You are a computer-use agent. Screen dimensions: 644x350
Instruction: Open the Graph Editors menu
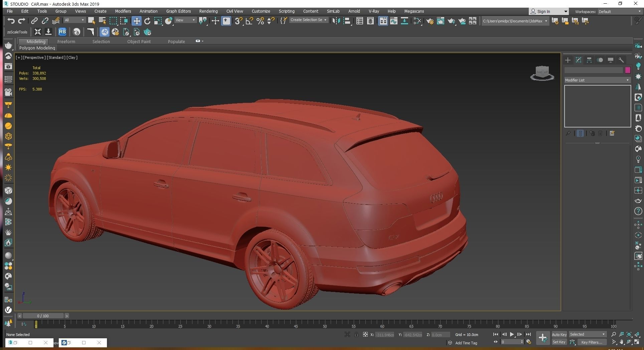tap(178, 11)
